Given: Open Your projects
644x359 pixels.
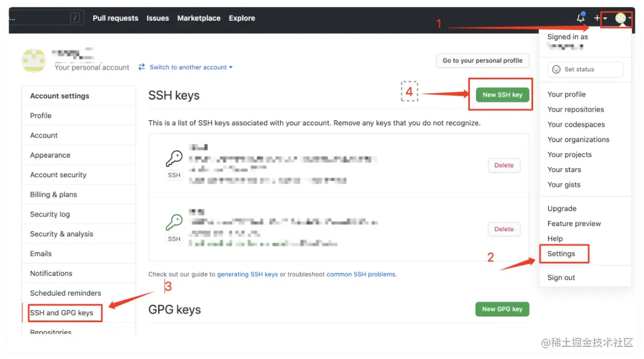Looking at the screenshot, I should coord(569,154).
